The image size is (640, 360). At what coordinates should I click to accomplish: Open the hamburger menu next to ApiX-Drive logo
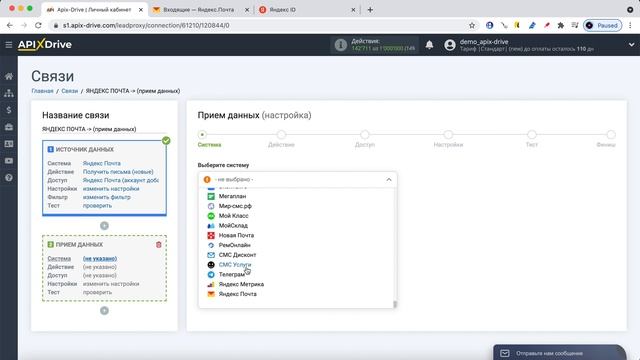tap(9, 44)
